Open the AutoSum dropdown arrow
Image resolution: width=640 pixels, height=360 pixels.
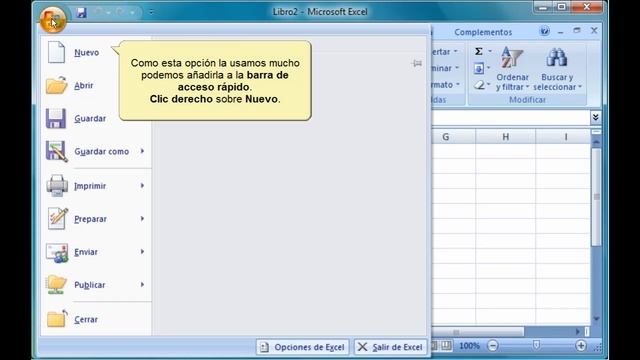tap(490, 51)
